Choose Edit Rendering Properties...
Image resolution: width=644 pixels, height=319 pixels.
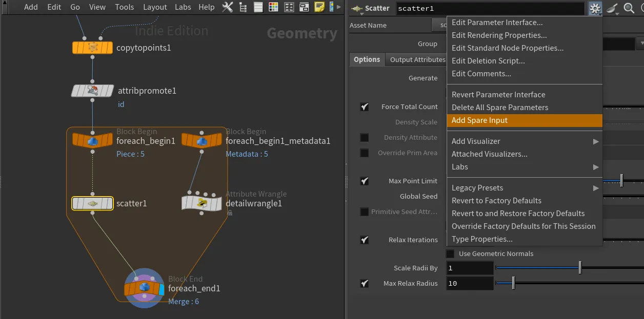click(x=525, y=35)
